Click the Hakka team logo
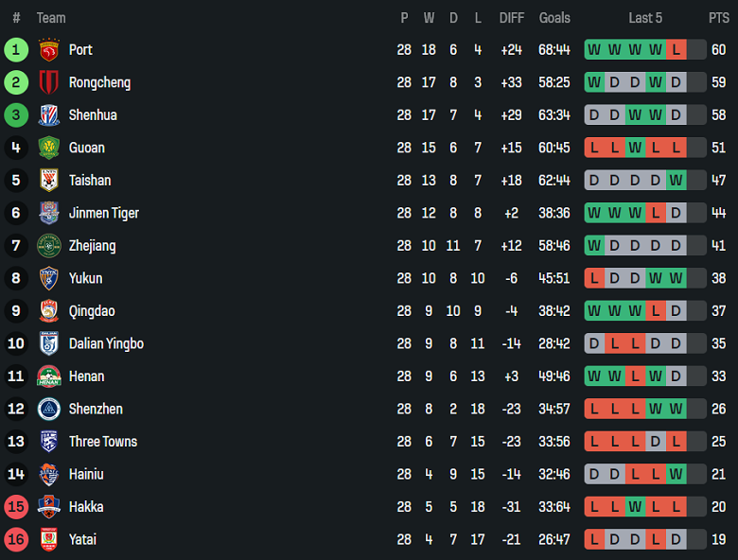738x560 pixels. (49, 507)
